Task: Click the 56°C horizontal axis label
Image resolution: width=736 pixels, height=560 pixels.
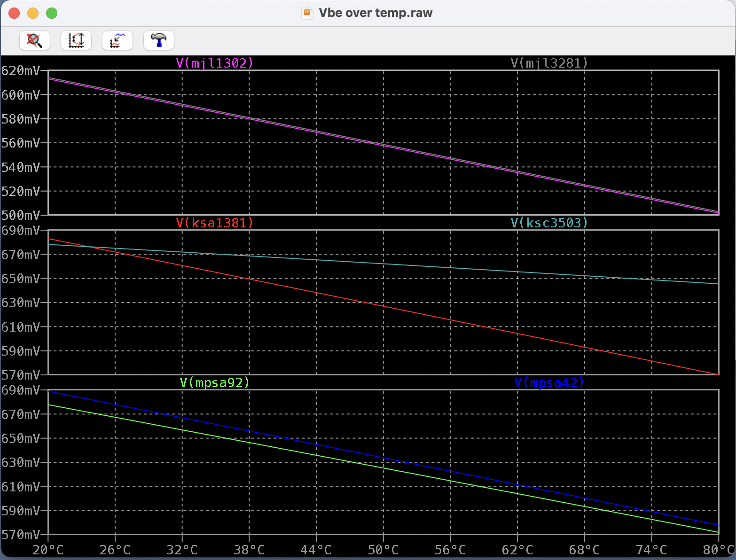Action: (x=451, y=550)
